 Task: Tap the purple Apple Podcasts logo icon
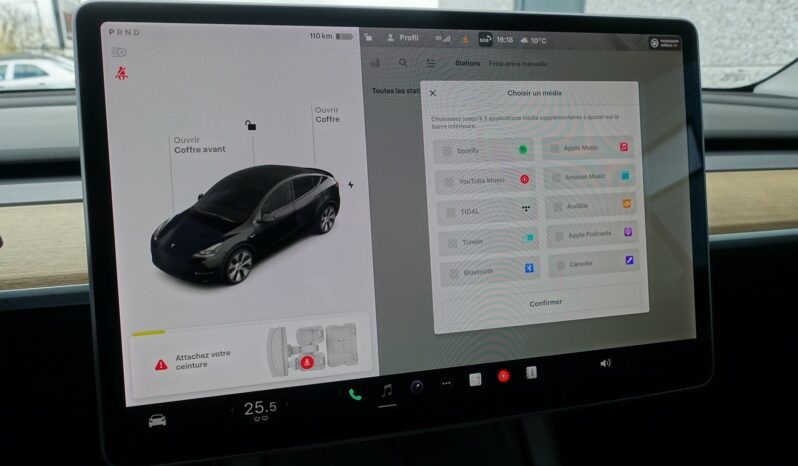pos(628,232)
